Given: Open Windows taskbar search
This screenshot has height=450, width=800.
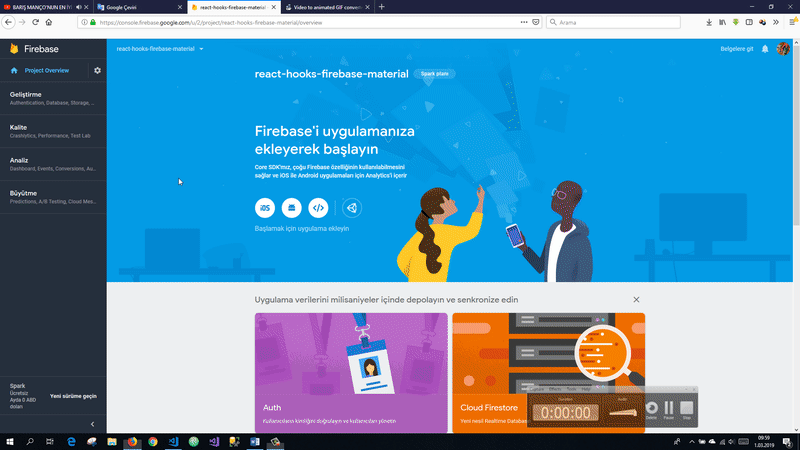Looking at the screenshot, I should (30, 442).
